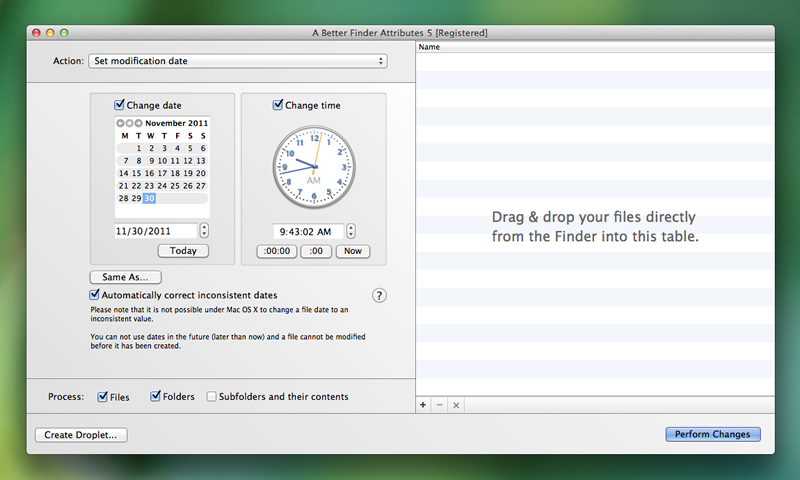
Task: Click the date field stepper
Action: tap(204, 231)
